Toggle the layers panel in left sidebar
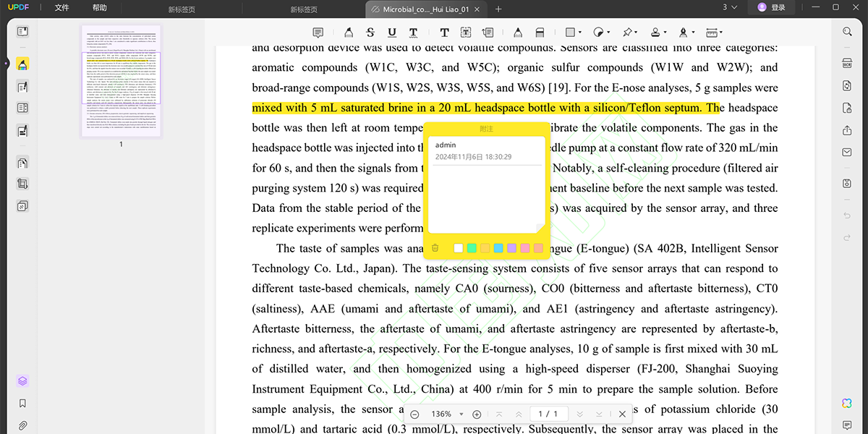 tap(22, 381)
